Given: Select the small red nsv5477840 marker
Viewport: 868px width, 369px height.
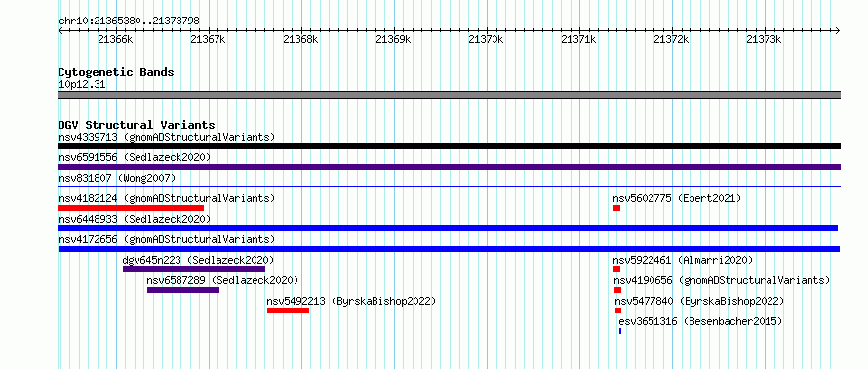Looking at the screenshot, I should pos(618,310).
